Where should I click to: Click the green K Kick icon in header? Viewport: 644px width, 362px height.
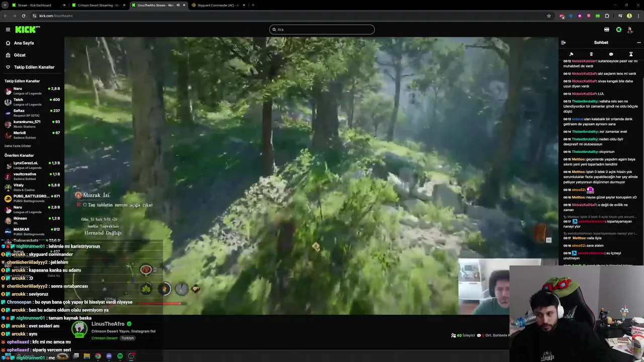pyautogui.click(x=619, y=30)
